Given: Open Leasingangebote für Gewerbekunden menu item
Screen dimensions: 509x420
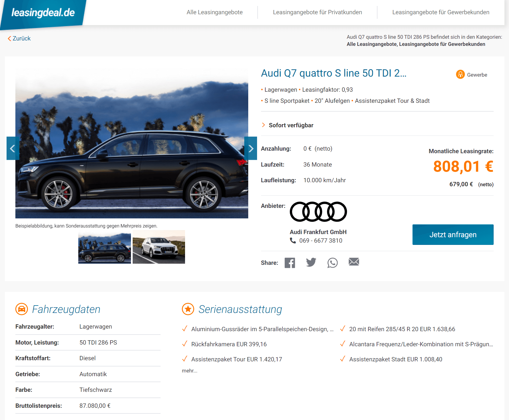Looking at the screenshot, I should pos(441,12).
